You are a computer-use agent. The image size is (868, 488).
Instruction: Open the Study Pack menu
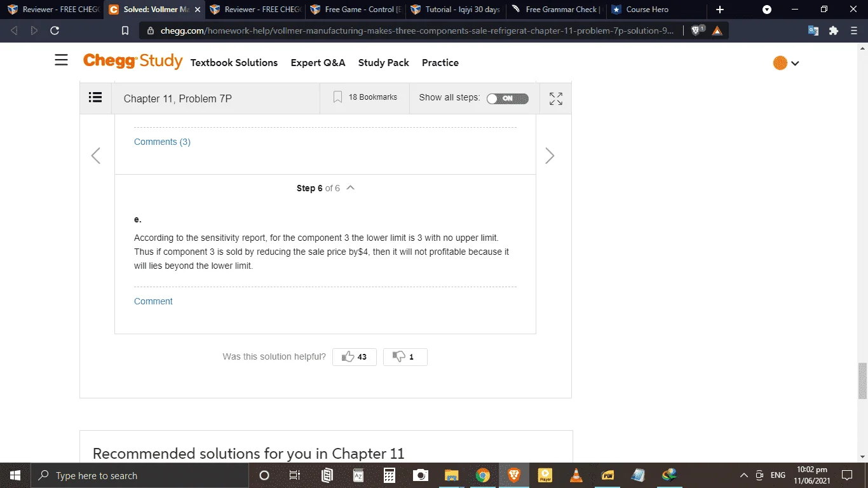(384, 63)
